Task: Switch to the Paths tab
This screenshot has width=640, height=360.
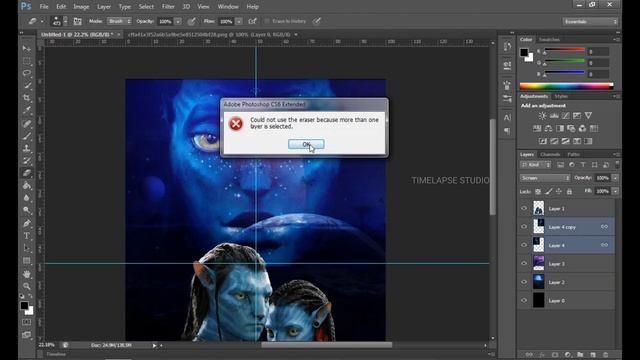Action: (x=573, y=154)
